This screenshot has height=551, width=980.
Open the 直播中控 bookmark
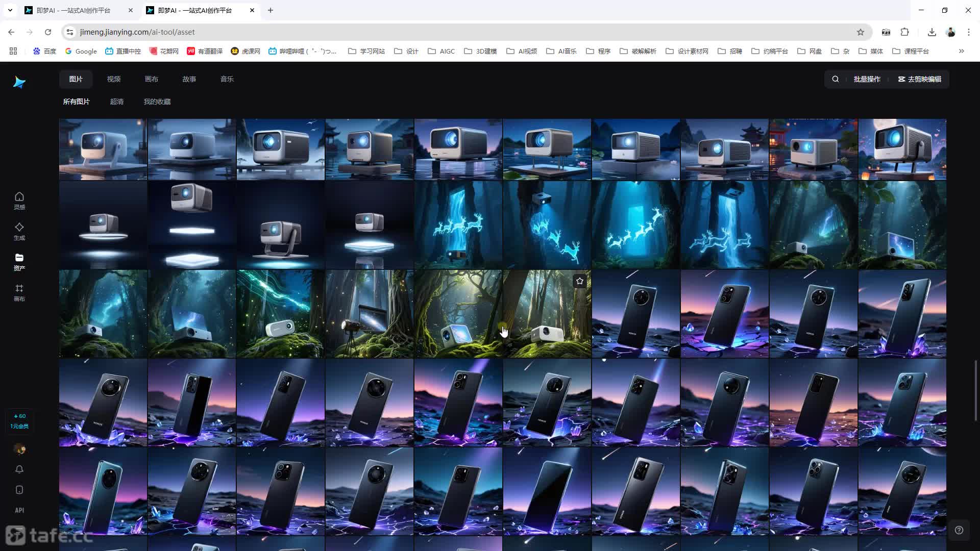pos(123,51)
